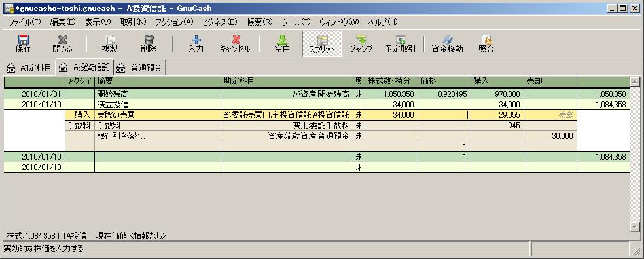Toggle Split (スプリット) view button

[x=322, y=44]
